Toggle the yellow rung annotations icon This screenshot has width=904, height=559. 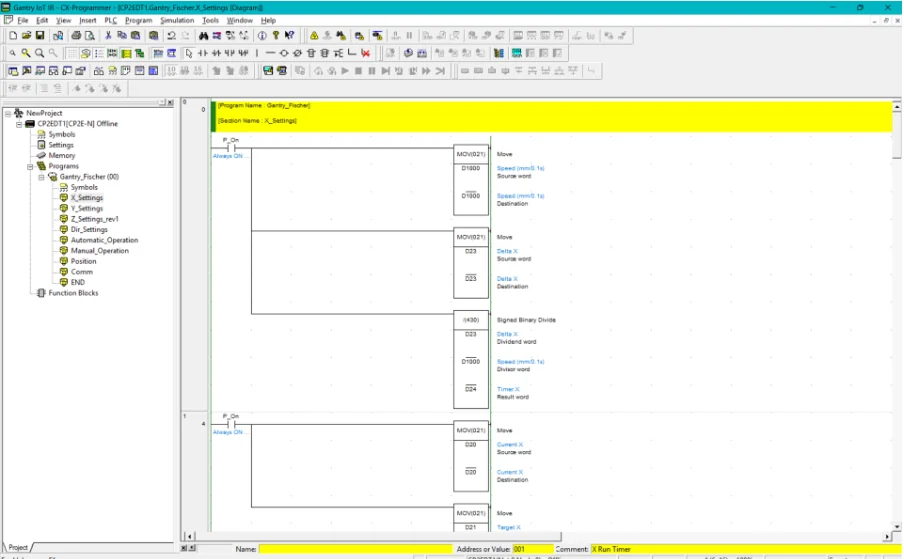point(126,53)
